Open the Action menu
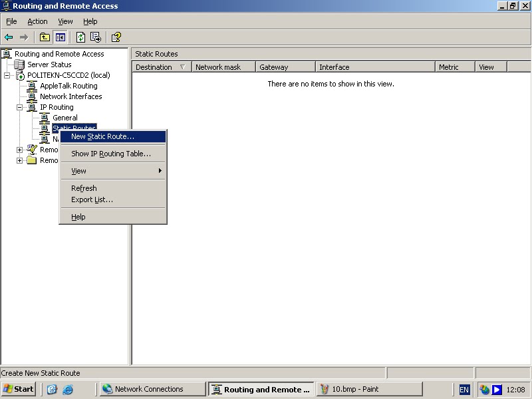 point(37,21)
